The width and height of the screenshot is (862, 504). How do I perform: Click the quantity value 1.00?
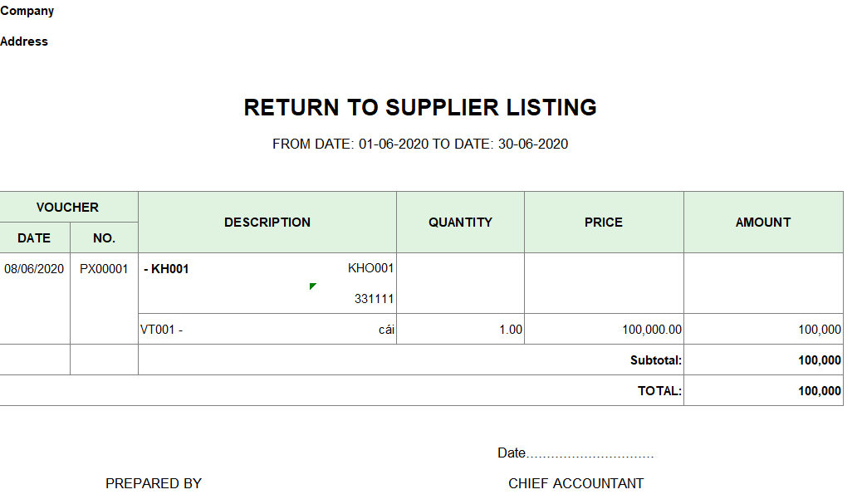coord(511,330)
